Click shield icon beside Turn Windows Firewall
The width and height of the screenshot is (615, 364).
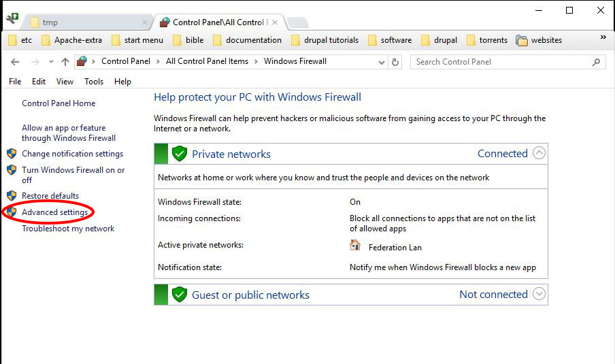[x=12, y=170]
